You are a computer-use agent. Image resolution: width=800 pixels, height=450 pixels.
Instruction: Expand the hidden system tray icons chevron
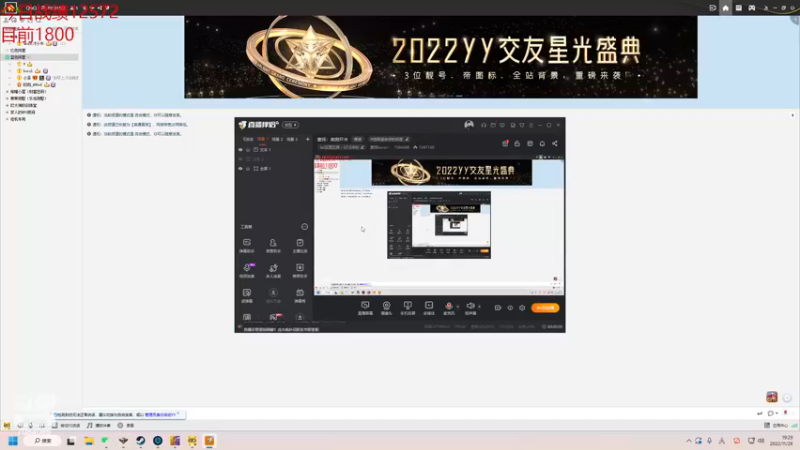[689, 441]
